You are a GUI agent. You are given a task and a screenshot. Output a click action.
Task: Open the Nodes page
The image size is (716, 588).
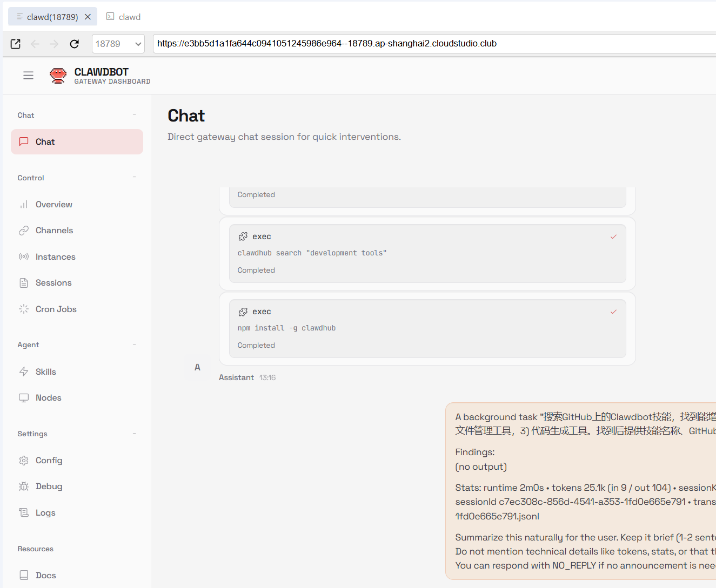click(x=77, y=398)
